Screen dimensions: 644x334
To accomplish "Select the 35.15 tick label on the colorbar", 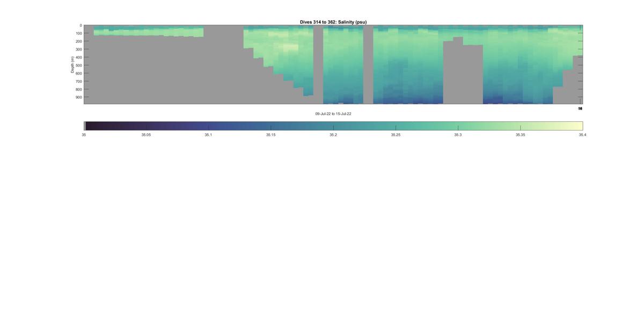I will pyautogui.click(x=271, y=135).
